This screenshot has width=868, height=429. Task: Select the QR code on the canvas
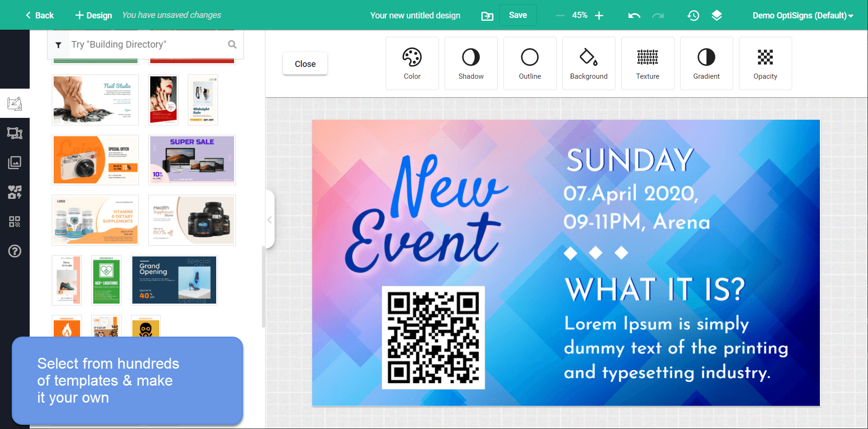point(433,338)
